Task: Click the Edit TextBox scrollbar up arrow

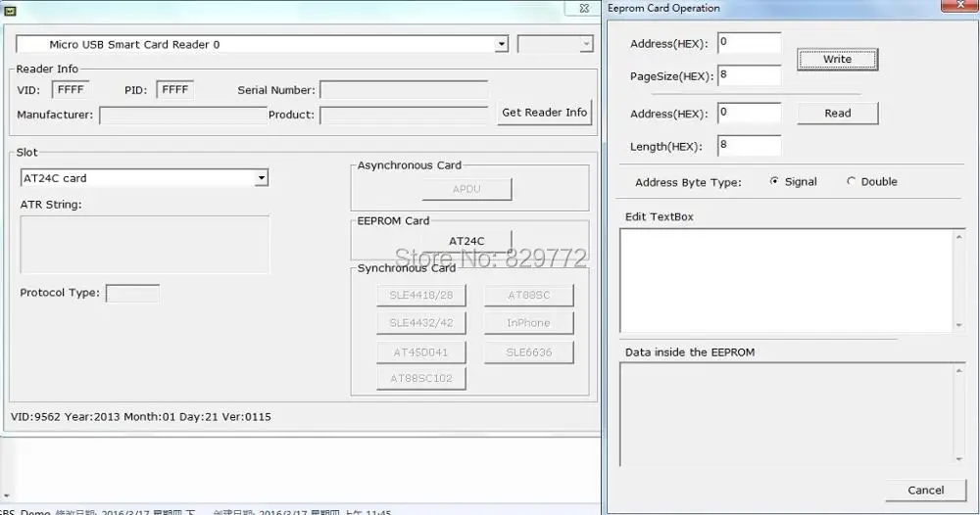Action: [959, 237]
